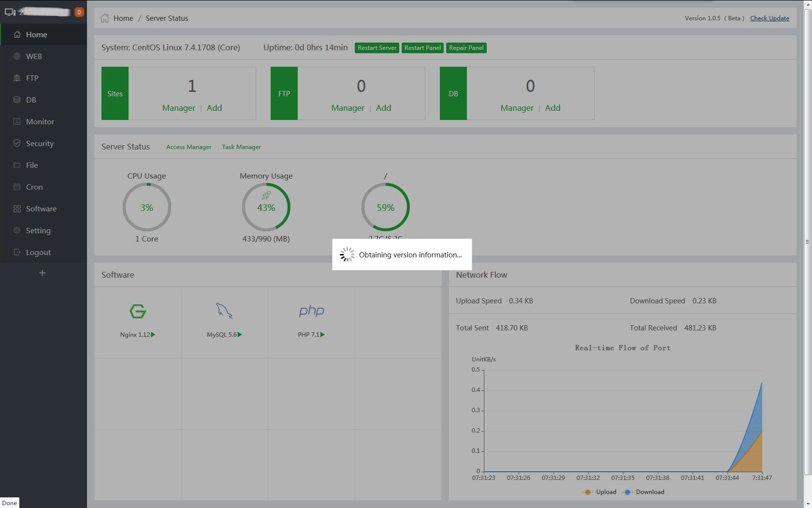Open the DB sidebar item
The image size is (812, 508).
click(x=43, y=100)
